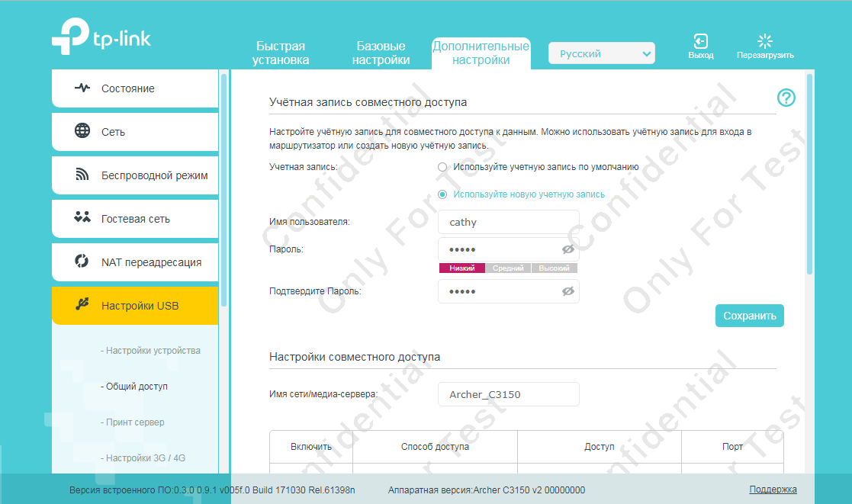Open the Поддержка link
Image resolution: width=852 pixels, height=504 pixels.
[x=773, y=490]
